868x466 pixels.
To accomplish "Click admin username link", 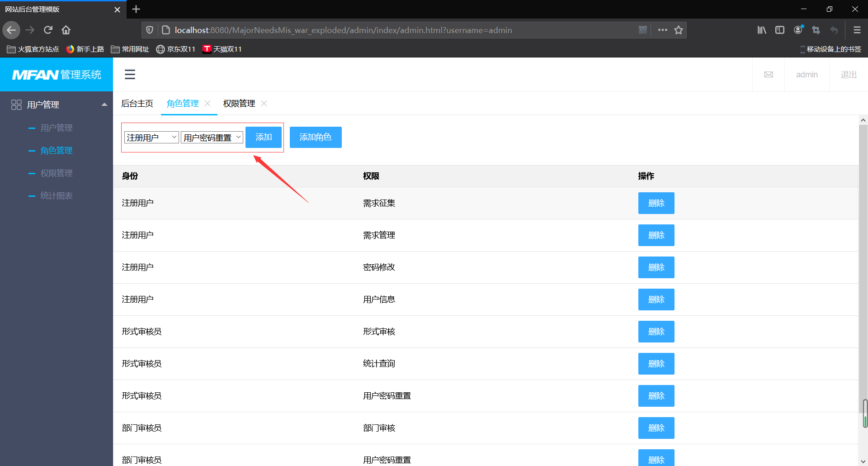I will [807, 75].
